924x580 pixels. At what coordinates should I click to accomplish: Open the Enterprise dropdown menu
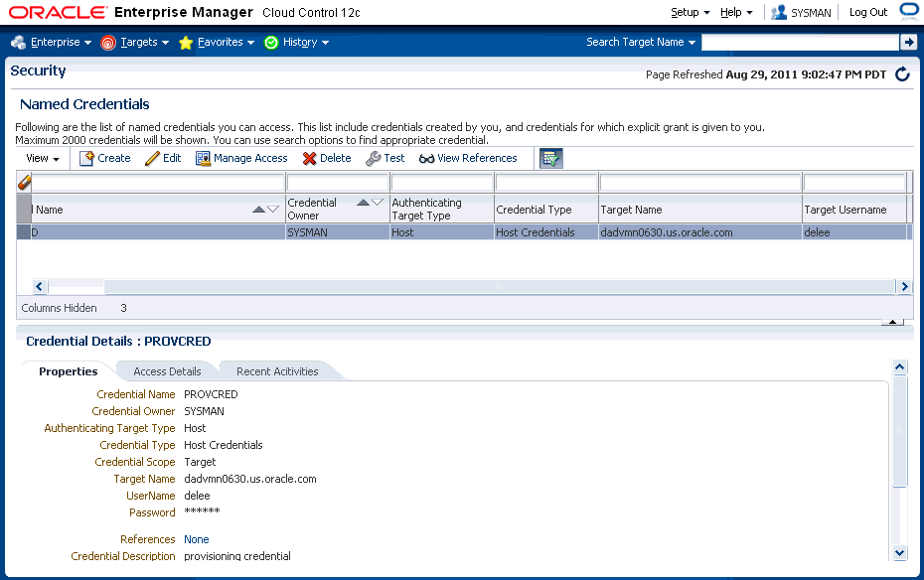62,43
